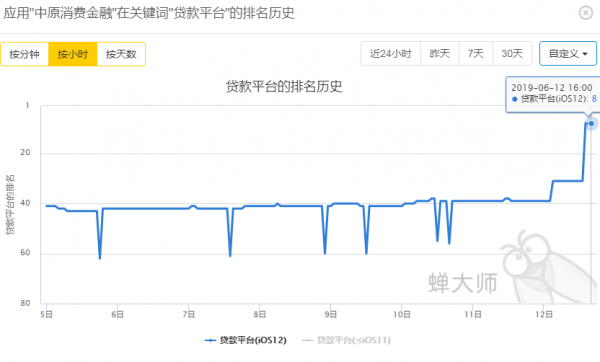Show the 30天 range data
The width and height of the screenshot is (600, 362).
tap(512, 54)
